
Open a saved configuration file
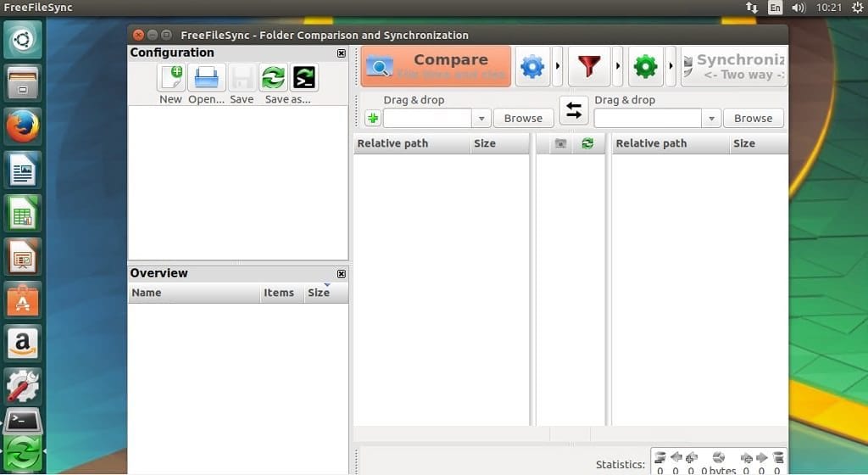(207, 77)
